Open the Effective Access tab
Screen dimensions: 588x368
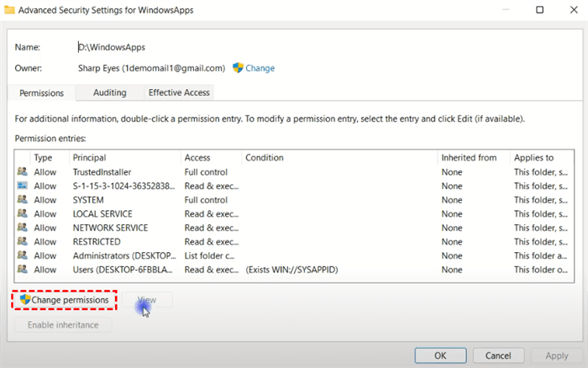coord(179,92)
